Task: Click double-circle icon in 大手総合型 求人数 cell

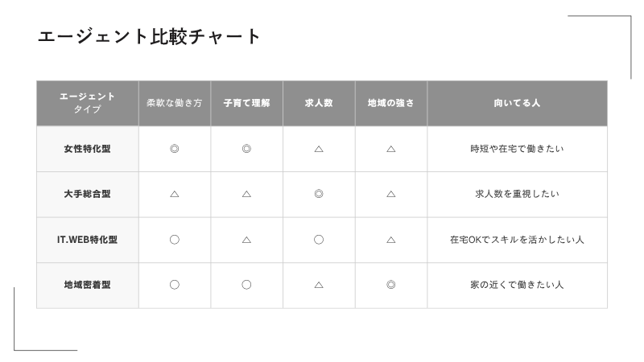Action: [319, 194]
